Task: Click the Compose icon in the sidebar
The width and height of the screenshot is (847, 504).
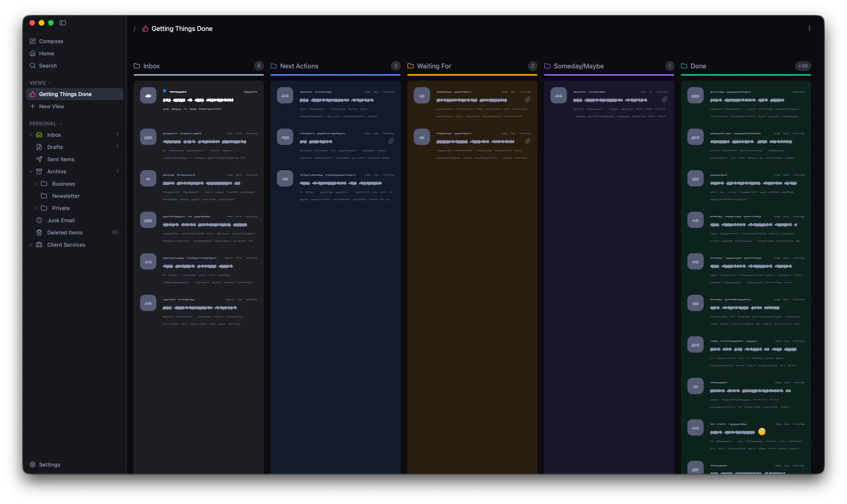Action: [x=33, y=41]
